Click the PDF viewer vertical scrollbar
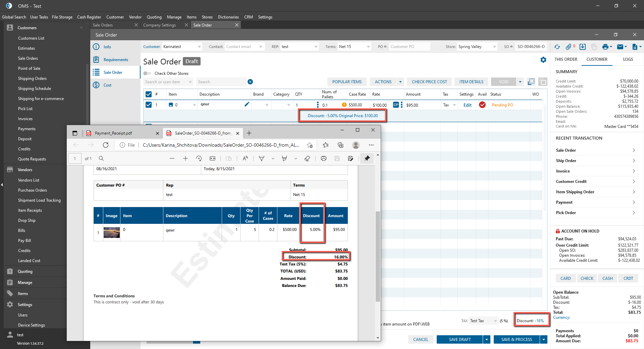644x349 pixels. (x=378, y=255)
